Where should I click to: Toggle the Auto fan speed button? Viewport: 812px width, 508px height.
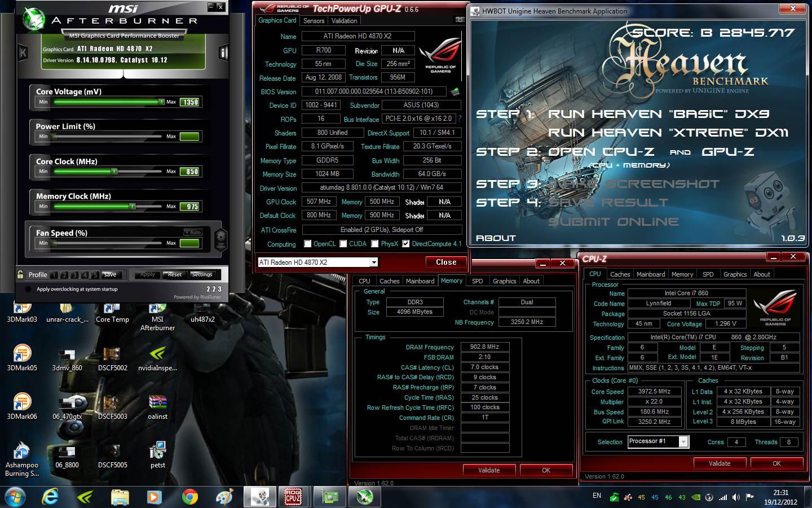pyautogui.click(x=193, y=232)
